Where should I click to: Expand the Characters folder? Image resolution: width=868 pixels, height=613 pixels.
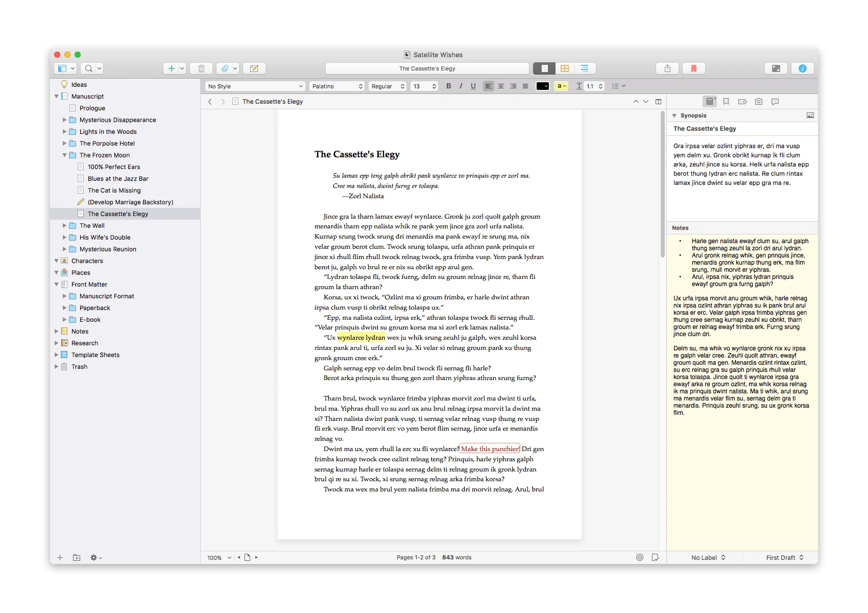point(56,261)
